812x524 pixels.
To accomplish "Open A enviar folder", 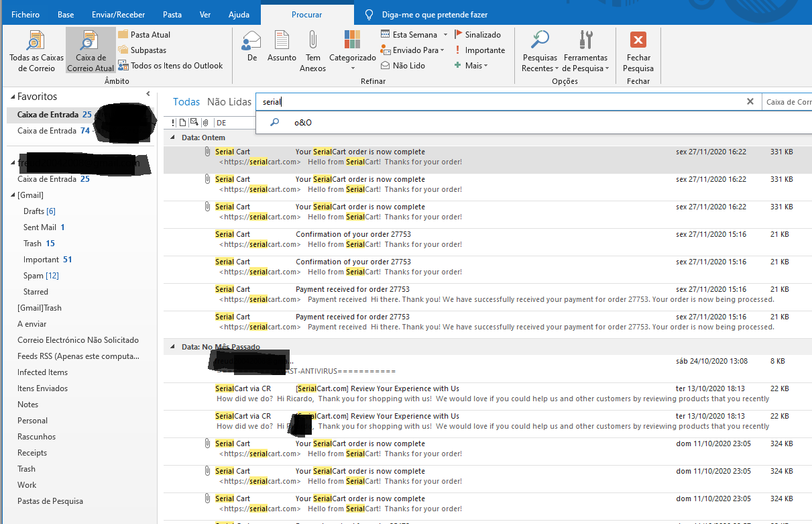I will click(x=32, y=324).
